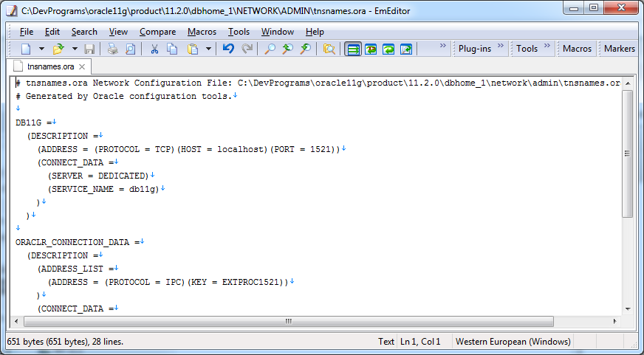Click the vertical scrollbar up arrow
644x355 pixels.
(x=628, y=83)
